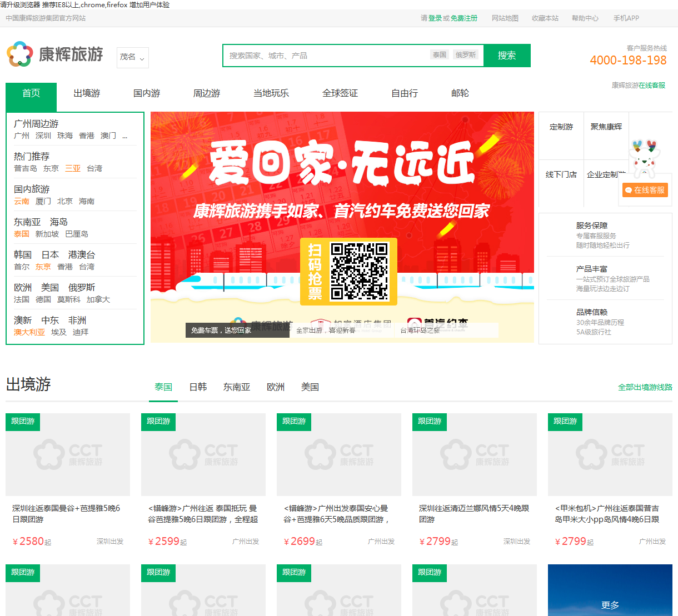Select 珠海 under 广州周边游
This screenshot has width=678, height=616.
point(65,136)
